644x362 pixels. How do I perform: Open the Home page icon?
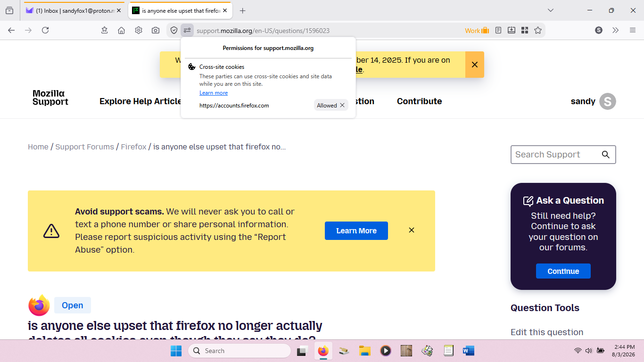coord(121,30)
